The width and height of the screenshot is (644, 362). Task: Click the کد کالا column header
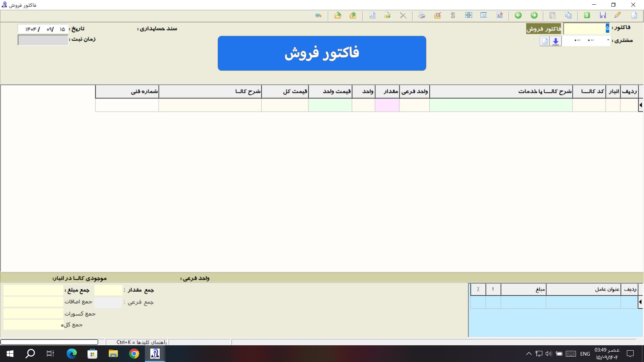click(589, 92)
